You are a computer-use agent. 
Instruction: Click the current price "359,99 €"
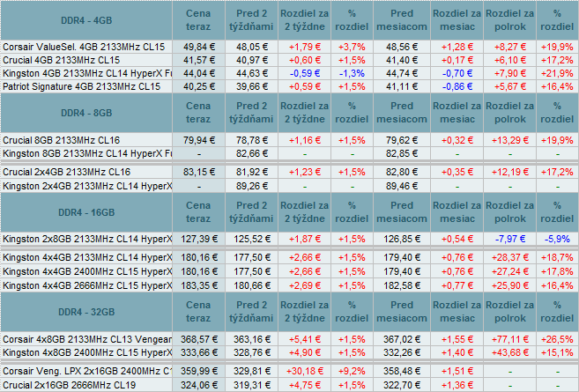pyautogui.click(x=199, y=371)
